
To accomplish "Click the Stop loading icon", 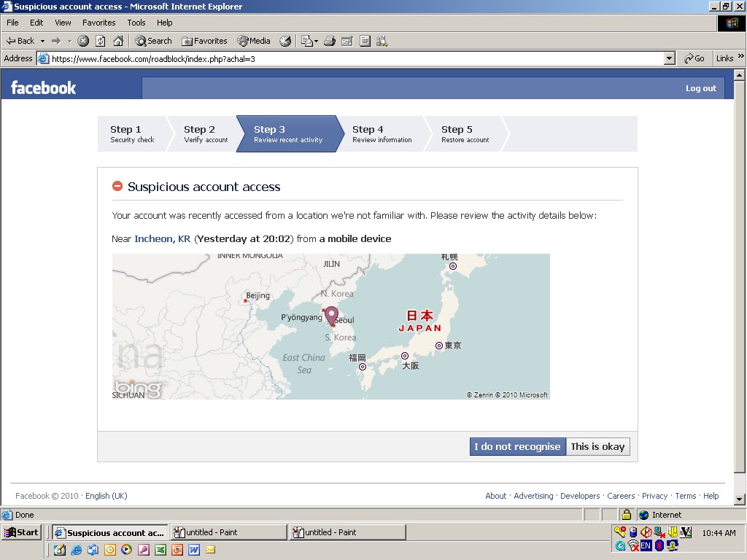I will pyautogui.click(x=83, y=41).
